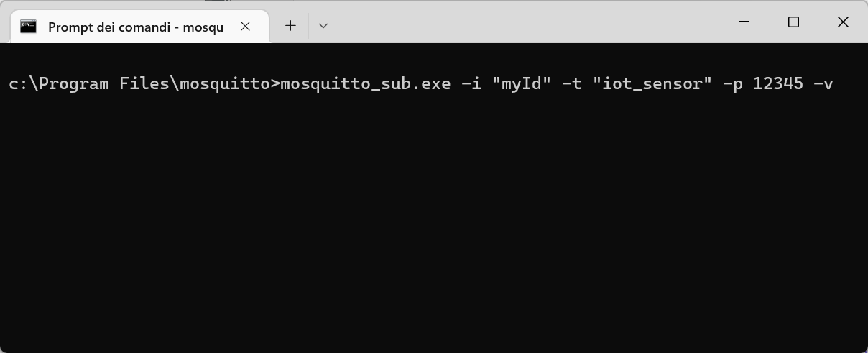Expand the new tab profile dropdown chevron
The width and height of the screenshot is (868, 353).
point(323,26)
